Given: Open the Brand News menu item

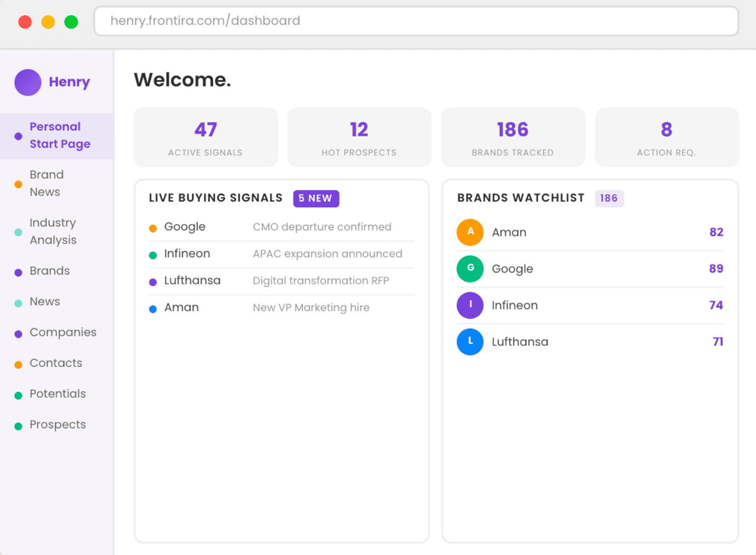Looking at the screenshot, I should click(47, 183).
